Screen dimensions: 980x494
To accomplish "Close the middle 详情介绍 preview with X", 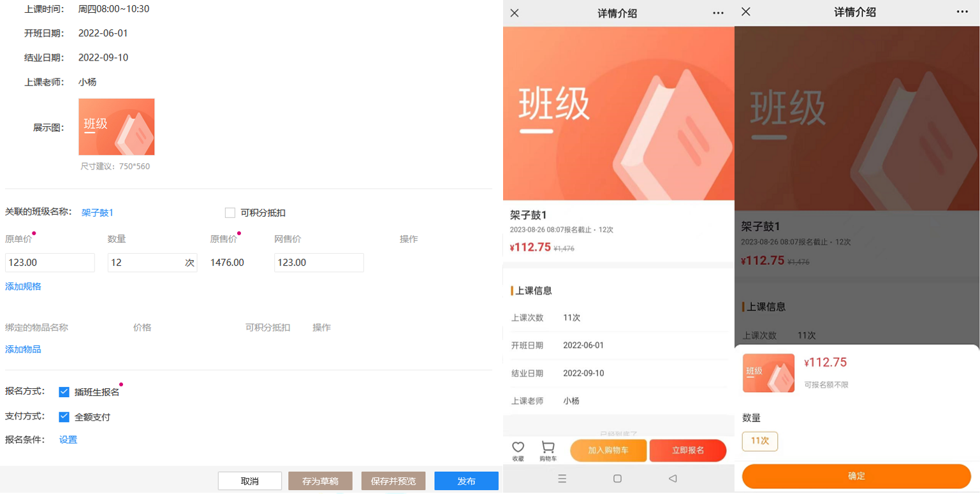I will point(515,13).
